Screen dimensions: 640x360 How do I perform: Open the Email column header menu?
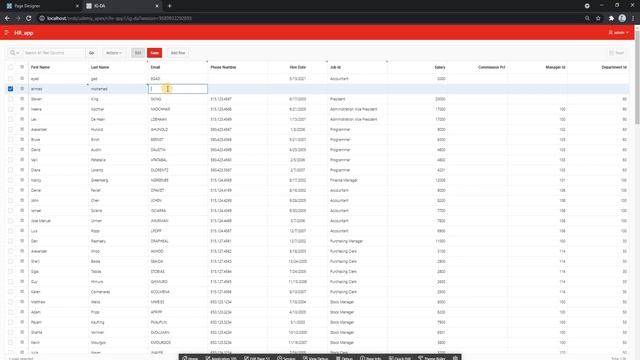pos(155,67)
